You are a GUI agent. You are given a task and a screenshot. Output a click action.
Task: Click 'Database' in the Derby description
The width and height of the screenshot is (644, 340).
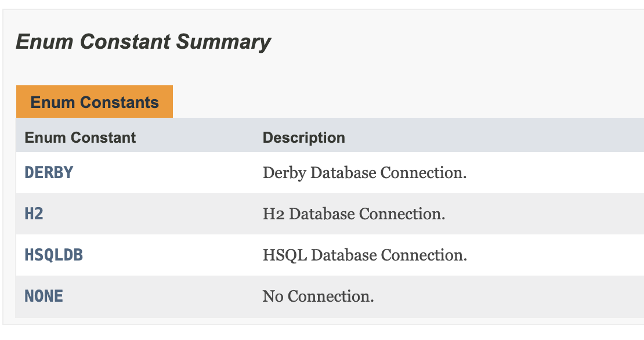343,173
